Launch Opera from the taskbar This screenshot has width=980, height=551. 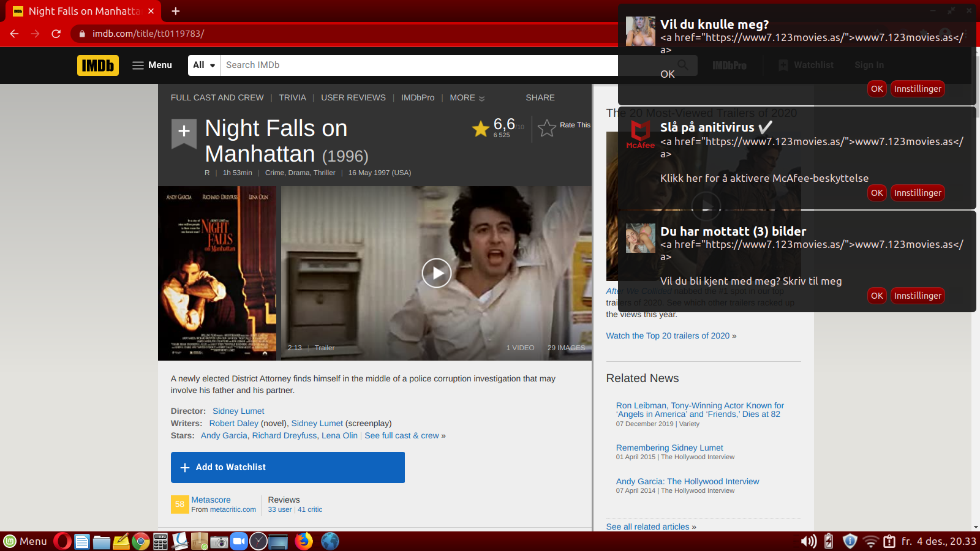pyautogui.click(x=62, y=541)
